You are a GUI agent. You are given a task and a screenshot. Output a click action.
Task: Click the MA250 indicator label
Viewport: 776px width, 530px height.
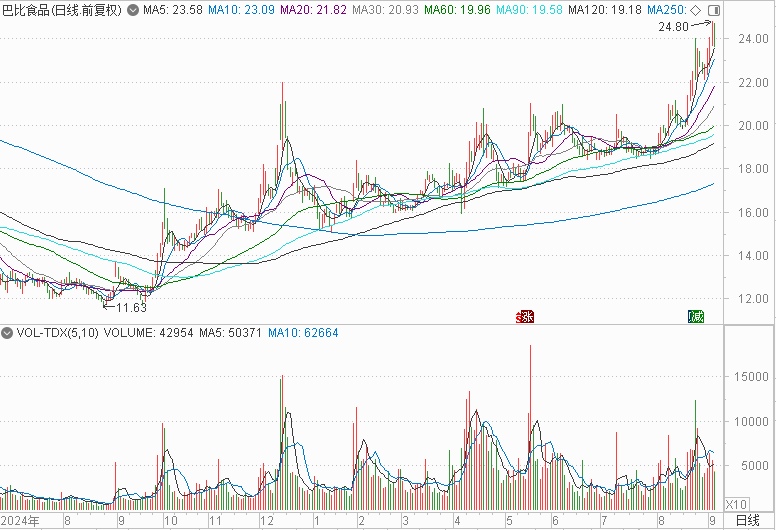pyautogui.click(x=665, y=11)
